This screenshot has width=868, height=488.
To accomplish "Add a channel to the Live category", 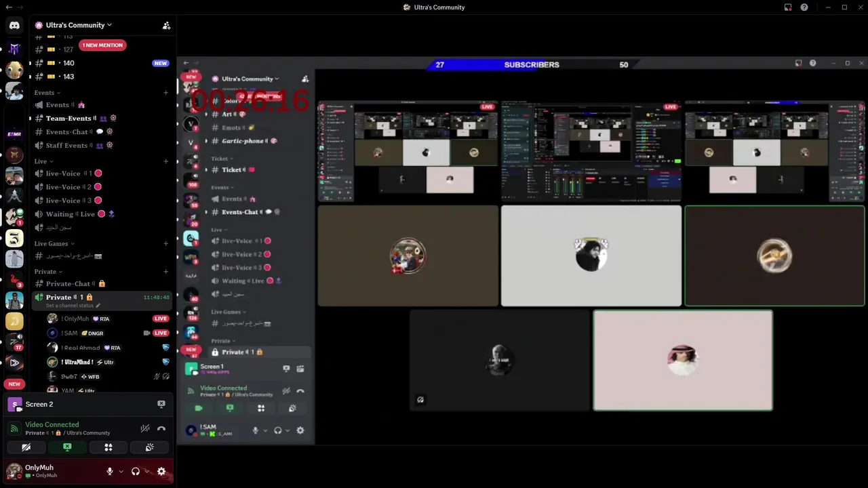I will coord(166,161).
